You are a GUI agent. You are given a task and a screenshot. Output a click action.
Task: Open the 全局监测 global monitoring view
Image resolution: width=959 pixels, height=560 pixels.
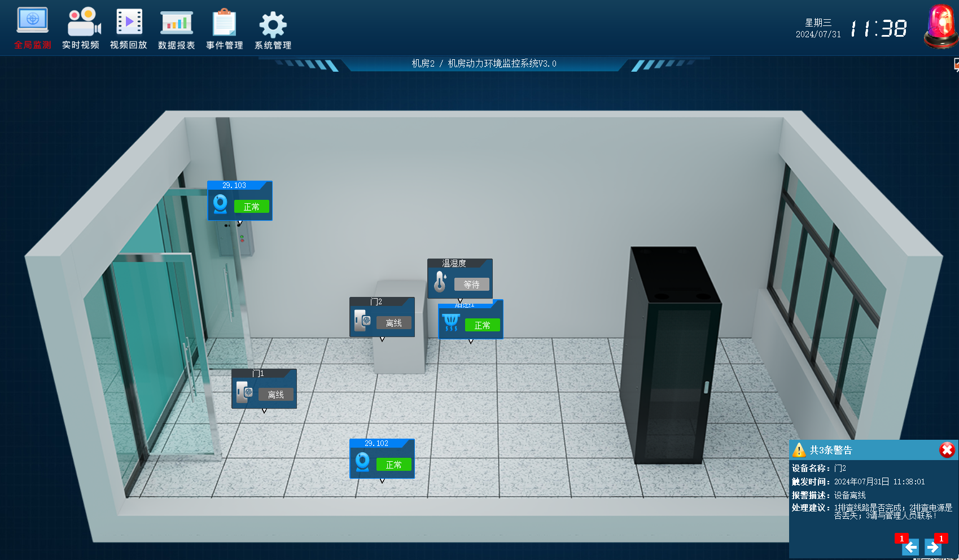pos(33,28)
